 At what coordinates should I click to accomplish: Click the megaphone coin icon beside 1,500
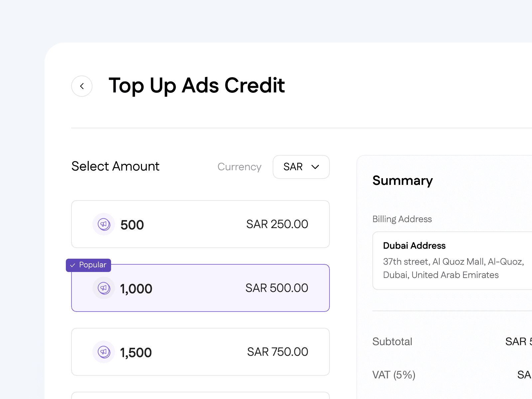tap(104, 352)
